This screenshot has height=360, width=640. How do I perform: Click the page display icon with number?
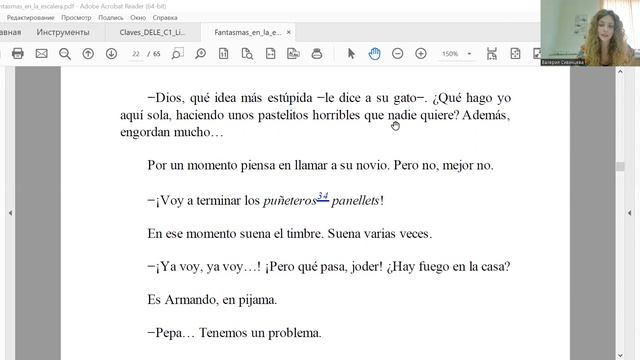[224, 53]
